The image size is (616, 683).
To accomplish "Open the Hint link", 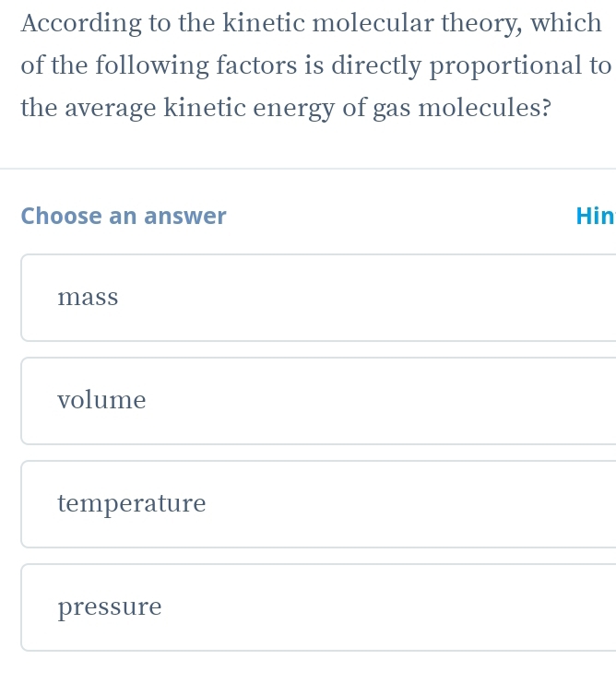I will pyautogui.click(x=595, y=216).
